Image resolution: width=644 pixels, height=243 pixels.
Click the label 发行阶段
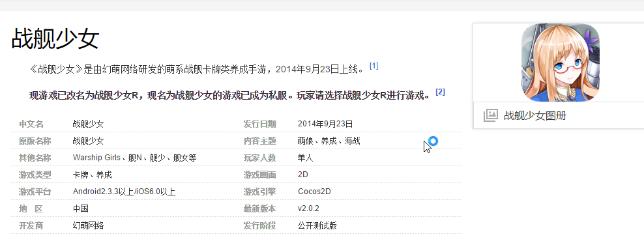(259, 225)
